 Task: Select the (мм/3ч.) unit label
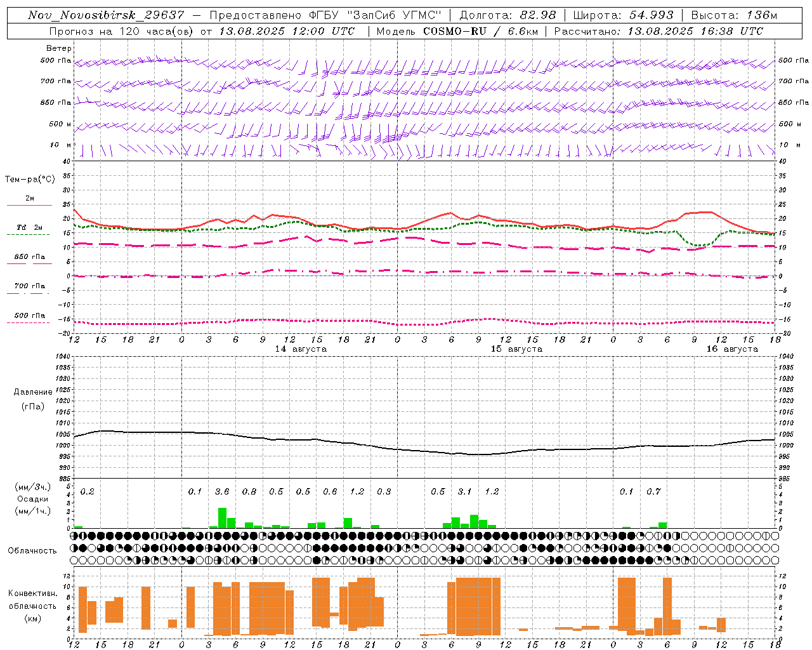(x=32, y=487)
